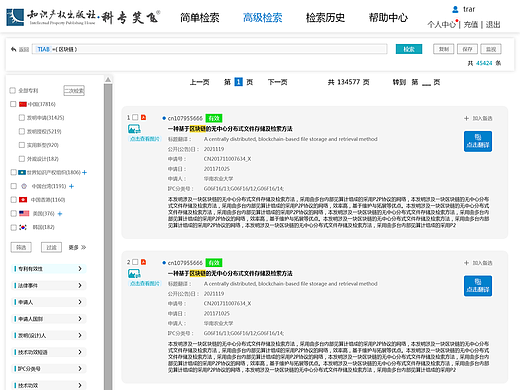The width and height of the screenshot is (520, 390).
Task: Expand the 发明(设计)人 filter section
Action: pos(49,335)
